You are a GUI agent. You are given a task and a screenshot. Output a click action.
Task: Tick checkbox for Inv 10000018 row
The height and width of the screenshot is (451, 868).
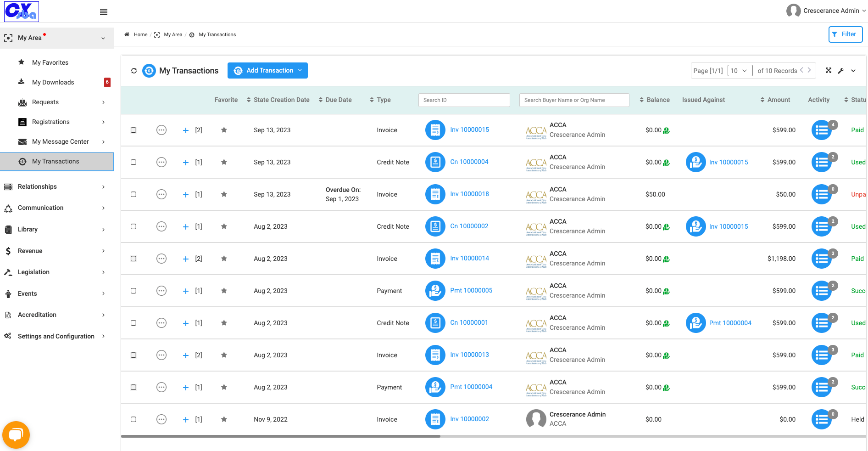[134, 194]
